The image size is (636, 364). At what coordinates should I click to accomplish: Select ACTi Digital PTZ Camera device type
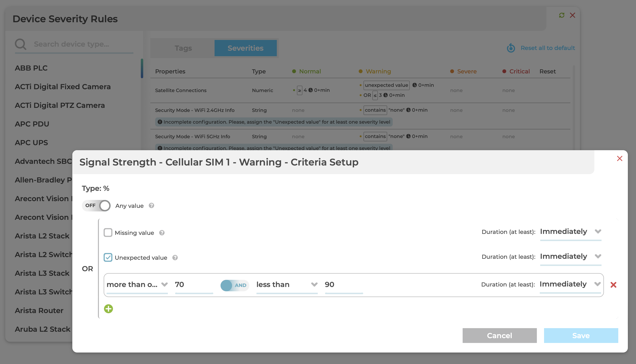pyautogui.click(x=60, y=105)
